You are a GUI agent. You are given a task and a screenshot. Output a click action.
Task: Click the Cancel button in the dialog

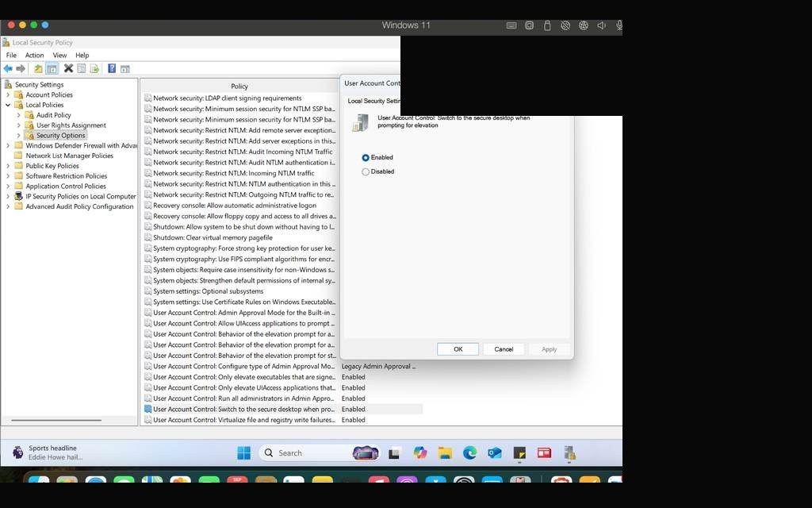[x=504, y=349]
